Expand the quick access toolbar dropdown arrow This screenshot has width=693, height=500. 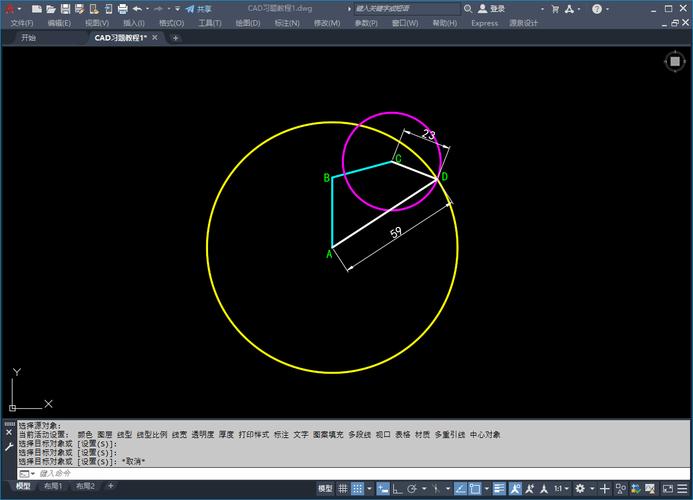(x=177, y=8)
